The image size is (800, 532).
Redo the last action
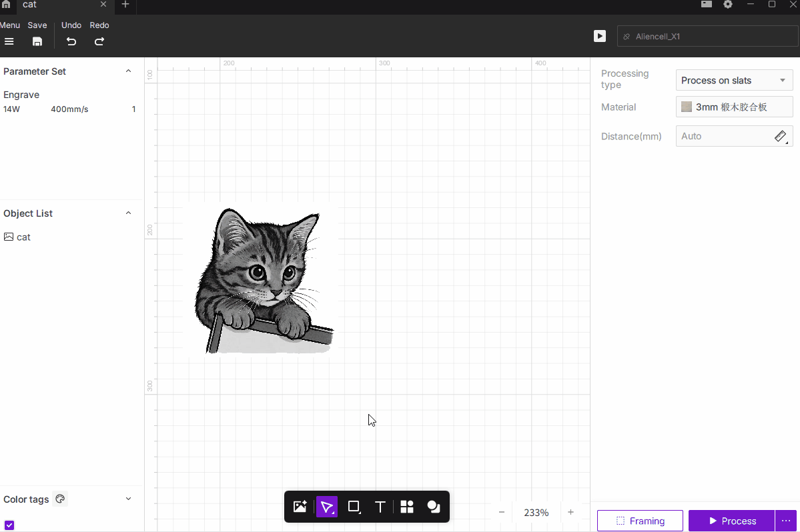coord(99,41)
